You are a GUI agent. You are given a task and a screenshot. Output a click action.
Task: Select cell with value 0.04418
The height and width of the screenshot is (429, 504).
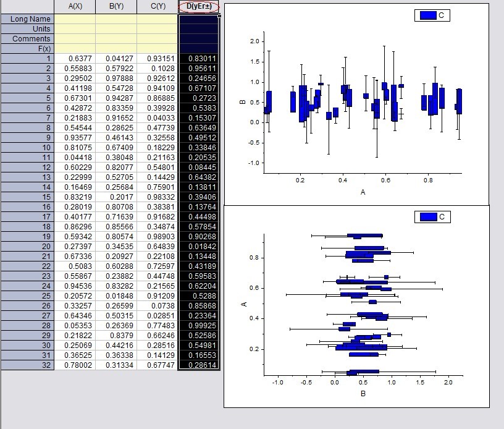75,158
